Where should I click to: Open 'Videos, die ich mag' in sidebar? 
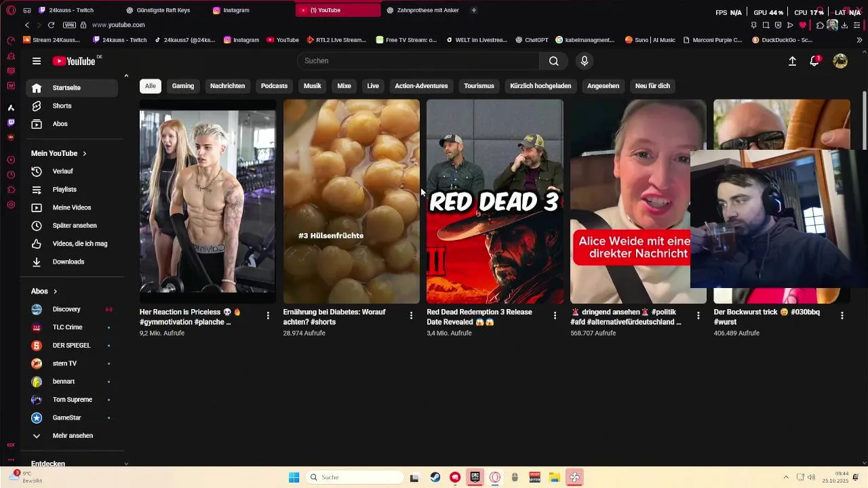click(x=72, y=244)
